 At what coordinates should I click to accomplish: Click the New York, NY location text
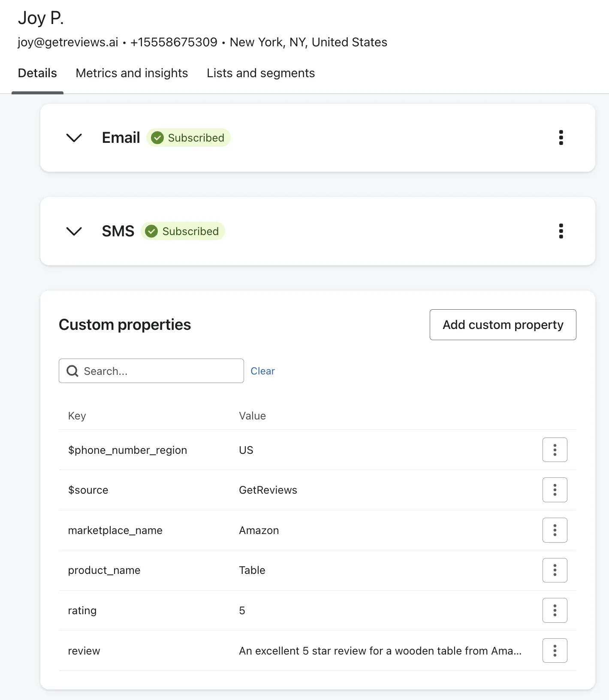coord(308,42)
